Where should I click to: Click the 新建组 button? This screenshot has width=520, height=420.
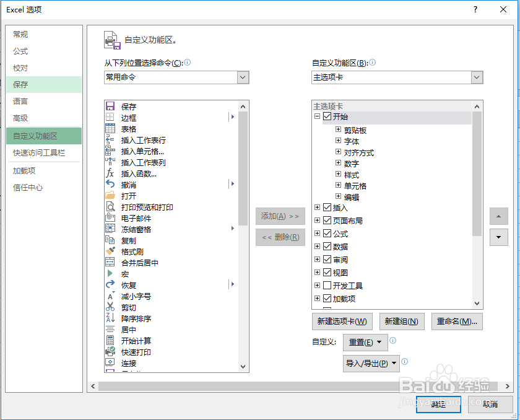click(402, 322)
